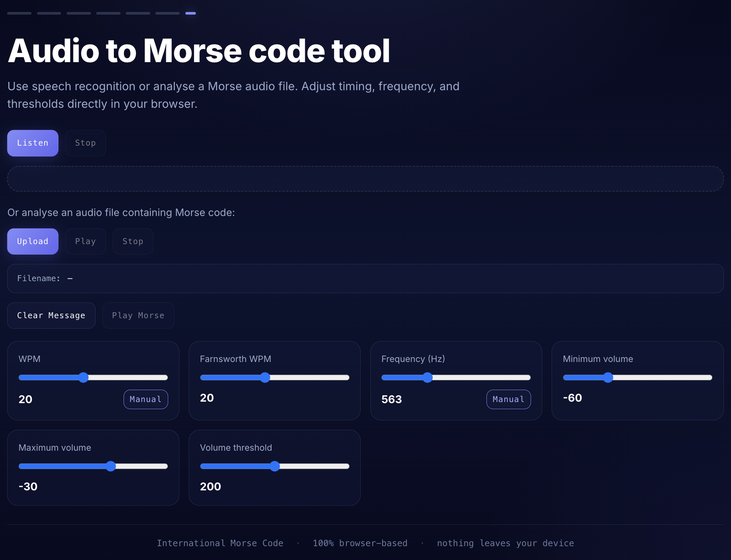731x560 pixels.
Task: Stop the speech recognition listener
Action: click(85, 143)
